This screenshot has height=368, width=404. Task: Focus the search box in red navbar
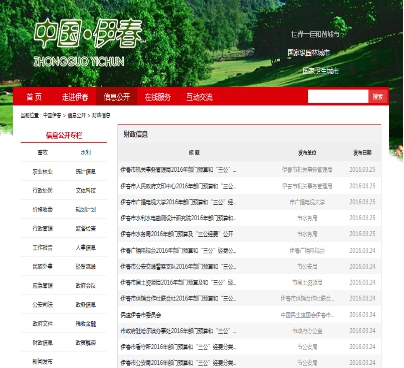coord(338,97)
